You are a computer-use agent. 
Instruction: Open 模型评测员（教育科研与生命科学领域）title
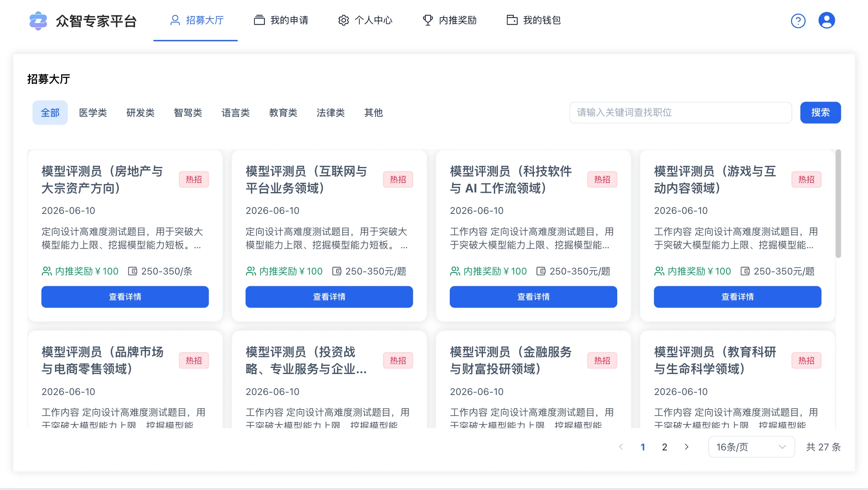pyautogui.click(x=715, y=360)
